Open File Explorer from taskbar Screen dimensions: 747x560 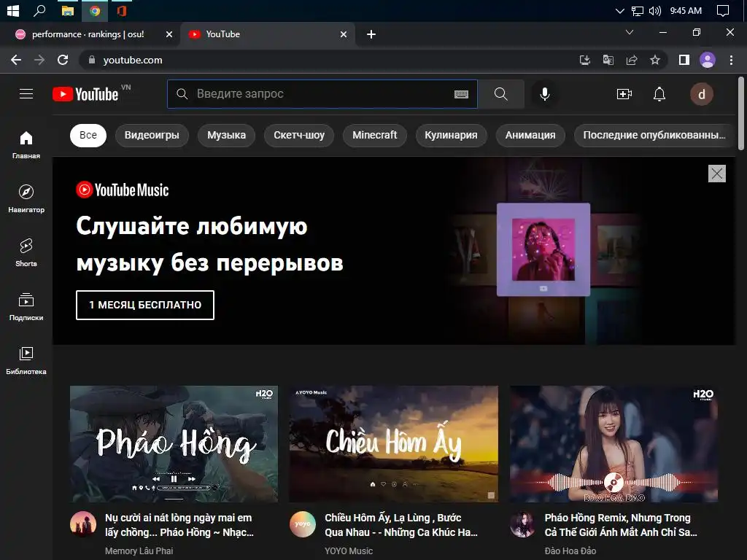pos(68,10)
